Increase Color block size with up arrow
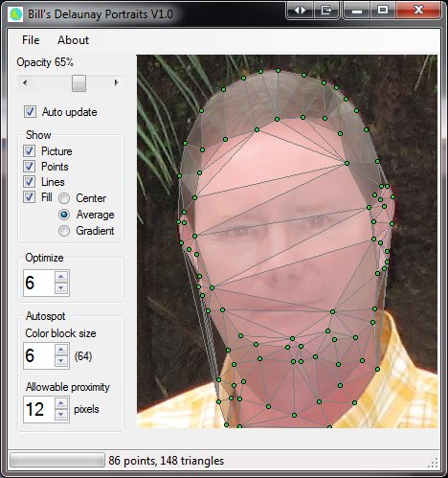Screen dimensions: 448x478 pos(61,350)
